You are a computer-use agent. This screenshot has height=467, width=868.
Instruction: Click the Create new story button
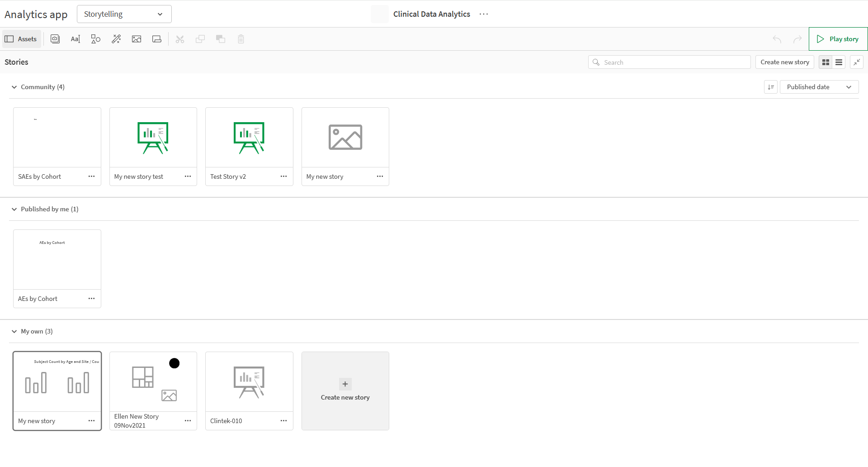785,62
